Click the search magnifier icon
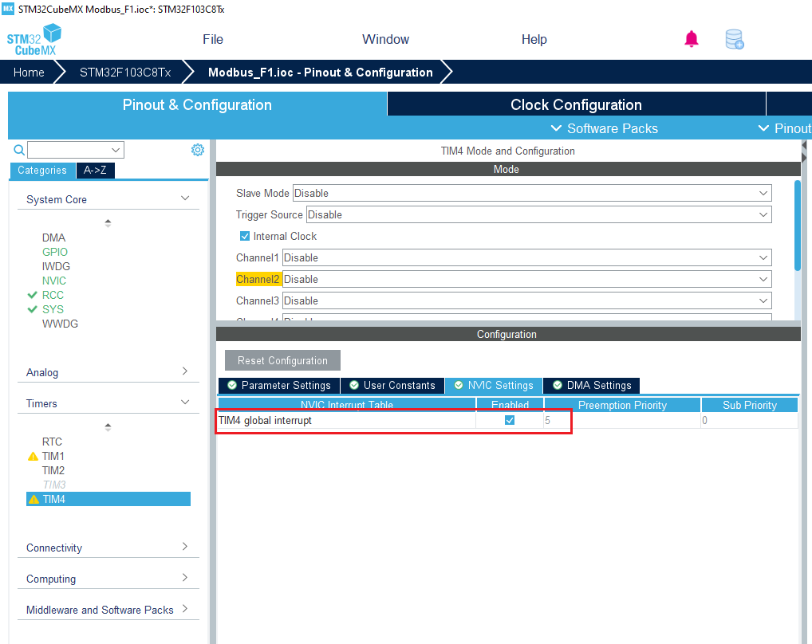 pyautogui.click(x=19, y=150)
